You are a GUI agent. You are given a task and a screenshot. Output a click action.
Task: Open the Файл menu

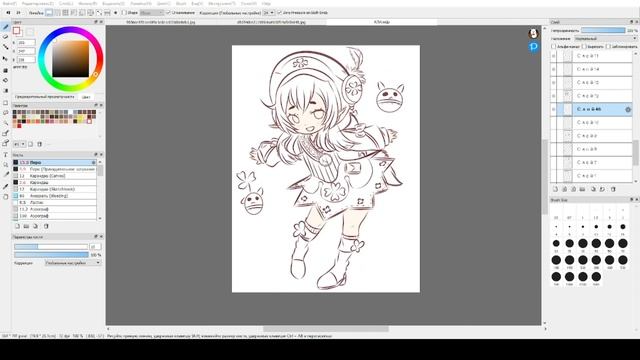click(9, 3)
